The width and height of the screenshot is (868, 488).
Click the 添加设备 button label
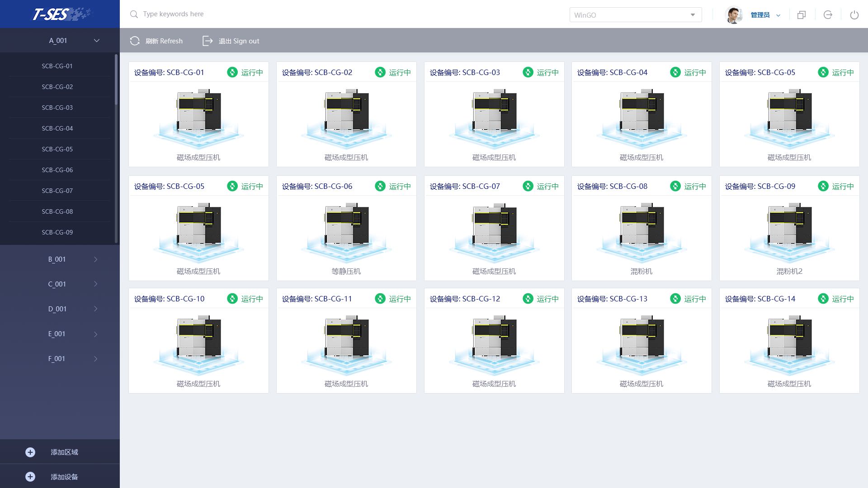pos(64,477)
